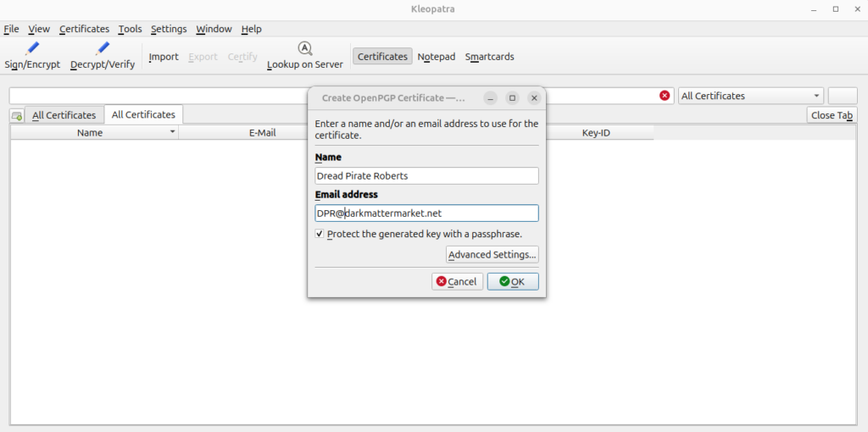
Task: Switch to the Notepad view
Action: 437,57
